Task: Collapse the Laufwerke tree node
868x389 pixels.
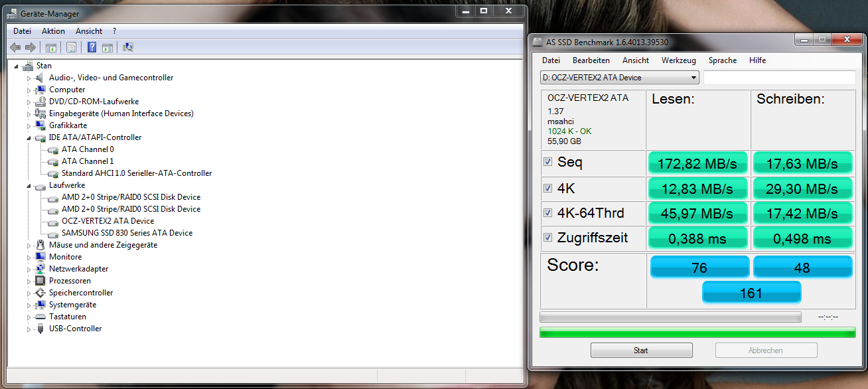Action: click(x=29, y=186)
